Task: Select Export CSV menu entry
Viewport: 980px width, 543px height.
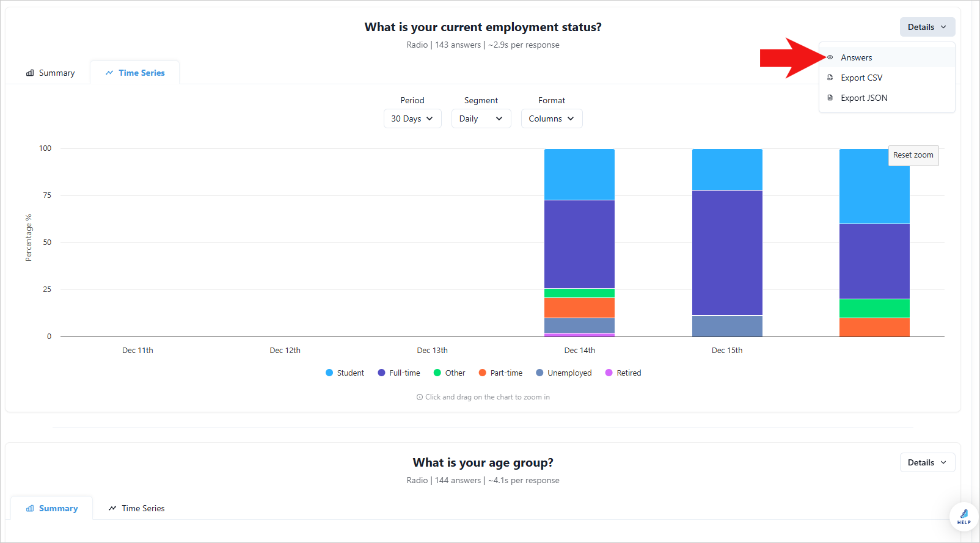Action: [x=887, y=78]
